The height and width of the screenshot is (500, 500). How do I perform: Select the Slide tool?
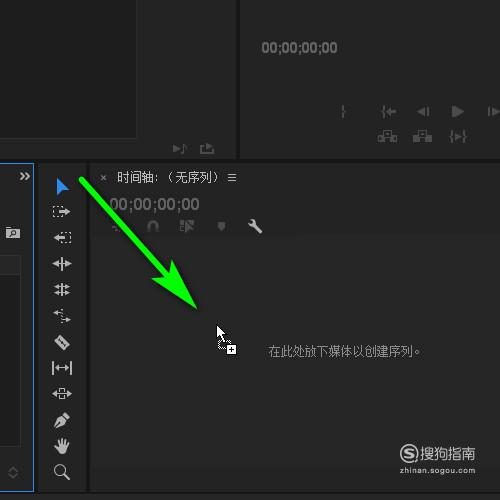(62, 394)
